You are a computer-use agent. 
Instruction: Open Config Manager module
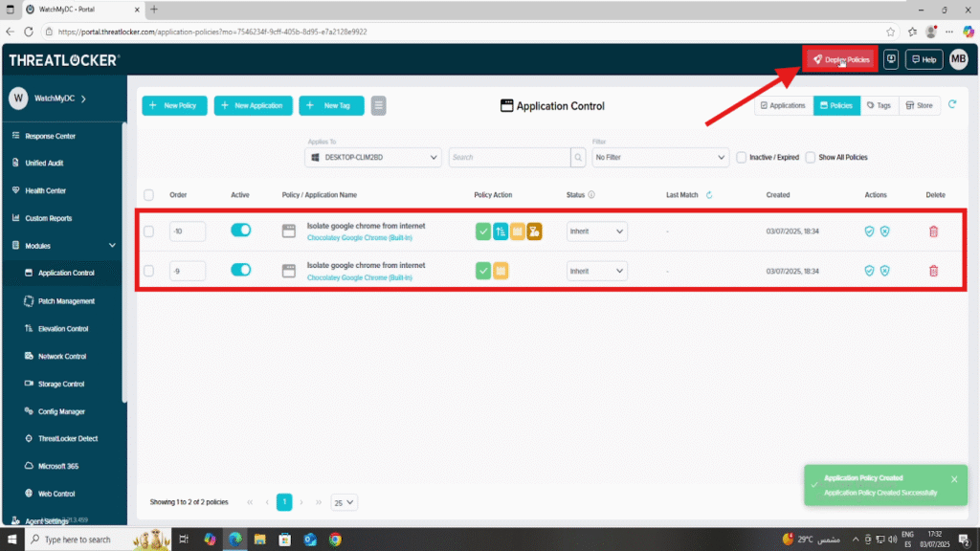click(x=61, y=411)
